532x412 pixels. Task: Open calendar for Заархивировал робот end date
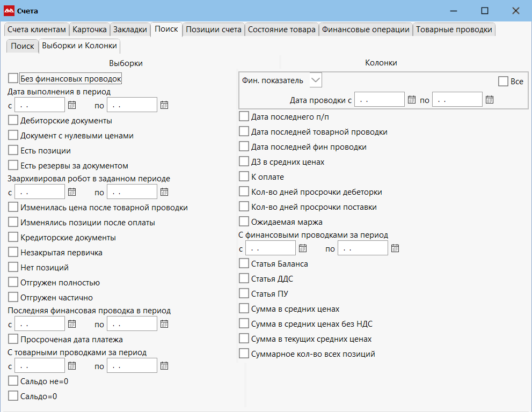coord(164,192)
